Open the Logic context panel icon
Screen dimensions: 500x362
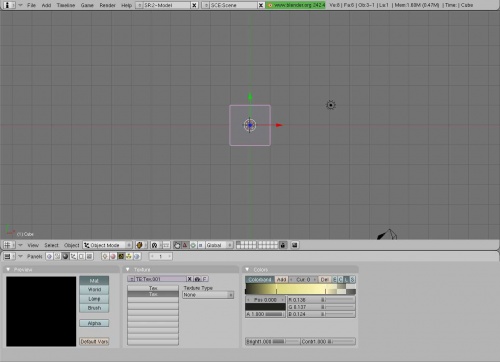pyautogui.click(x=49, y=256)
